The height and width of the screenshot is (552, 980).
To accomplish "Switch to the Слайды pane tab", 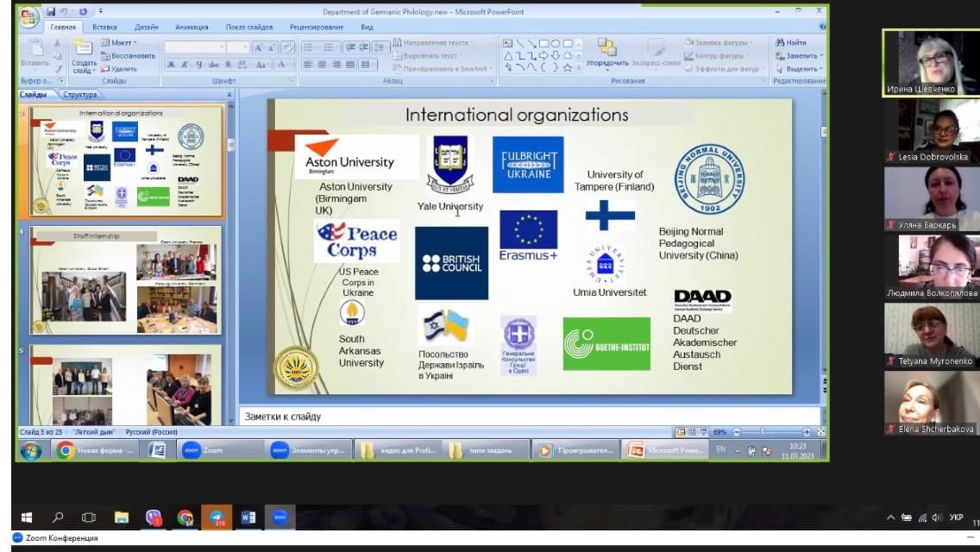I will [33, 94].
